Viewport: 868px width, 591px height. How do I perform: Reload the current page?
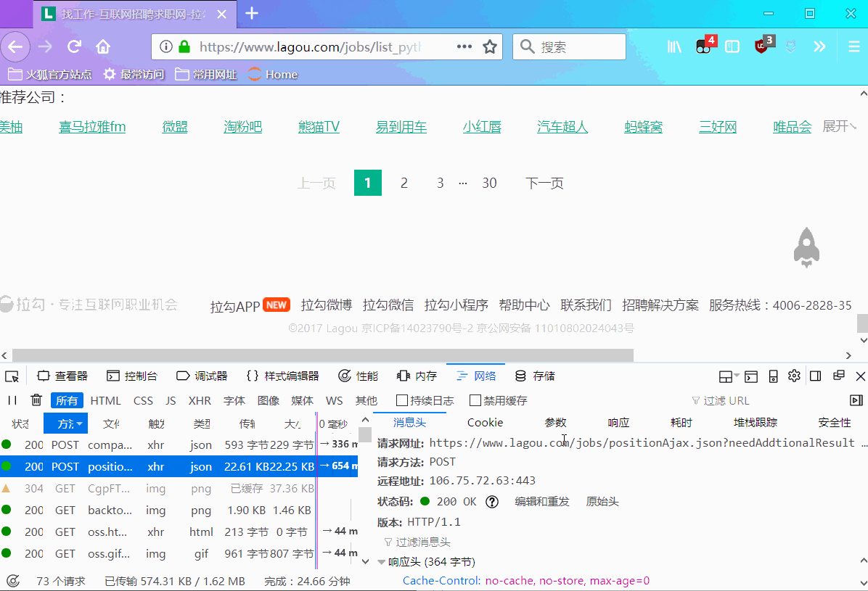click(x=74, y=47)
